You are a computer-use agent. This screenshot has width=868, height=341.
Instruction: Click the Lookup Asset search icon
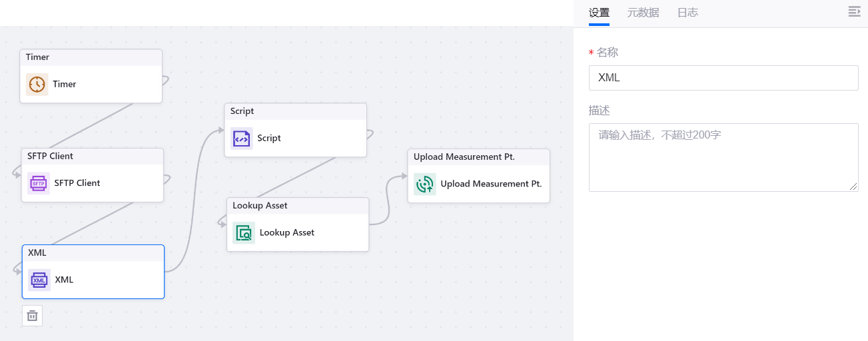click(244, 233)
